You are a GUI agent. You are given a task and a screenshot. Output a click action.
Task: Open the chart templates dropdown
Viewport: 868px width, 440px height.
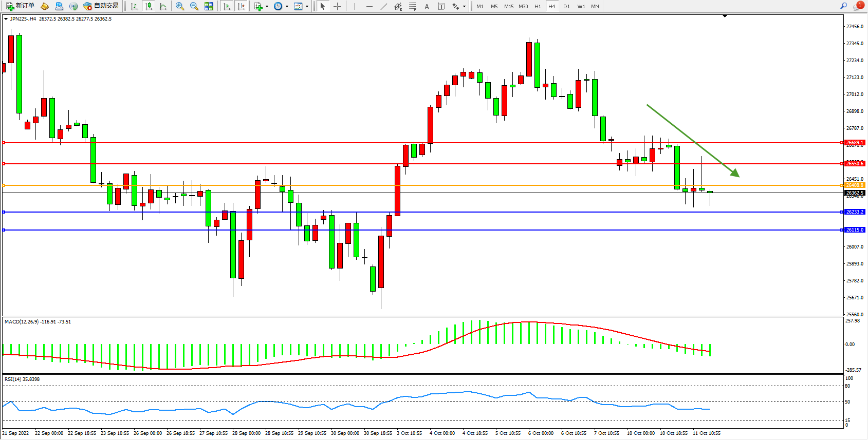point(307,7)
